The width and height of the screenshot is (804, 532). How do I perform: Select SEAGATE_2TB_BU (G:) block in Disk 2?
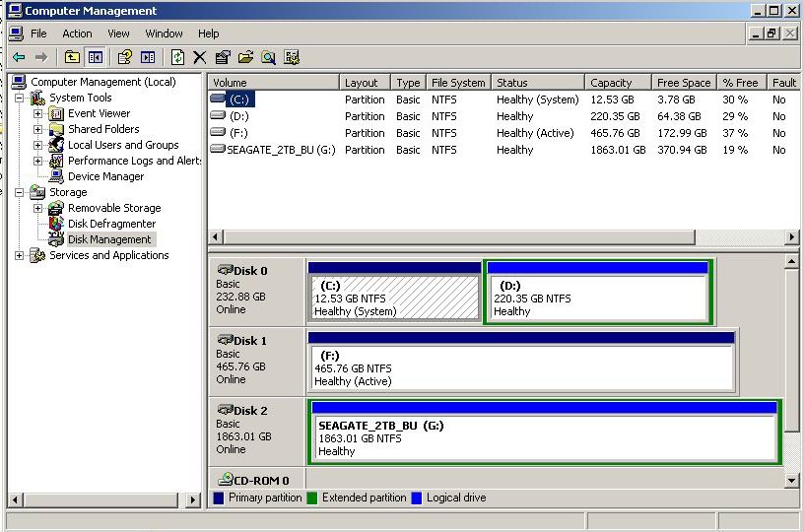pyautogui.click(x=544, y=432)
